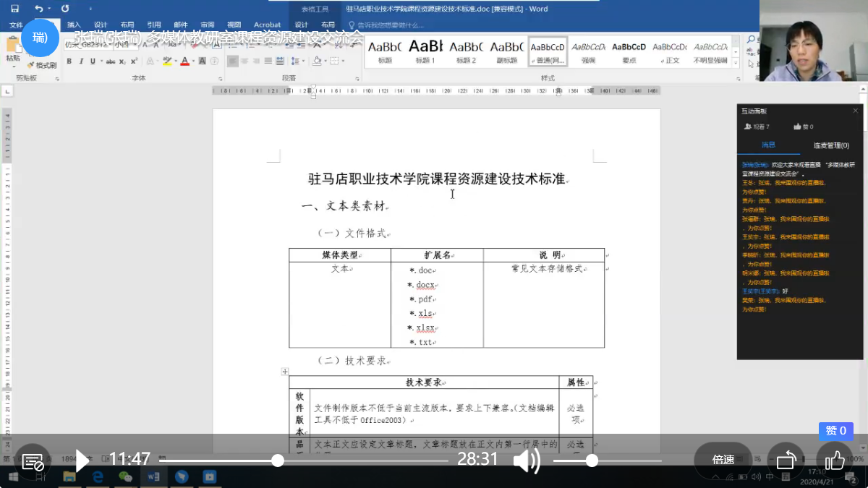Screen dimensions: 868x488
Task: Switch to the References (引用) ribbon tab
Action: [154, 25]
